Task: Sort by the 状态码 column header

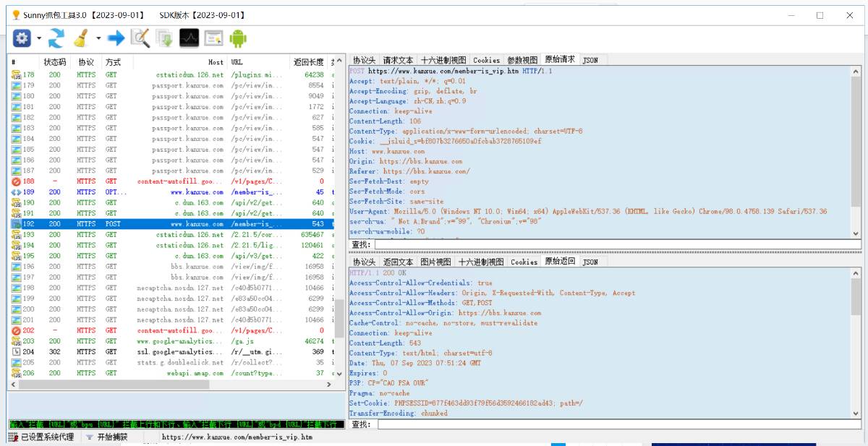Action: 55,62
